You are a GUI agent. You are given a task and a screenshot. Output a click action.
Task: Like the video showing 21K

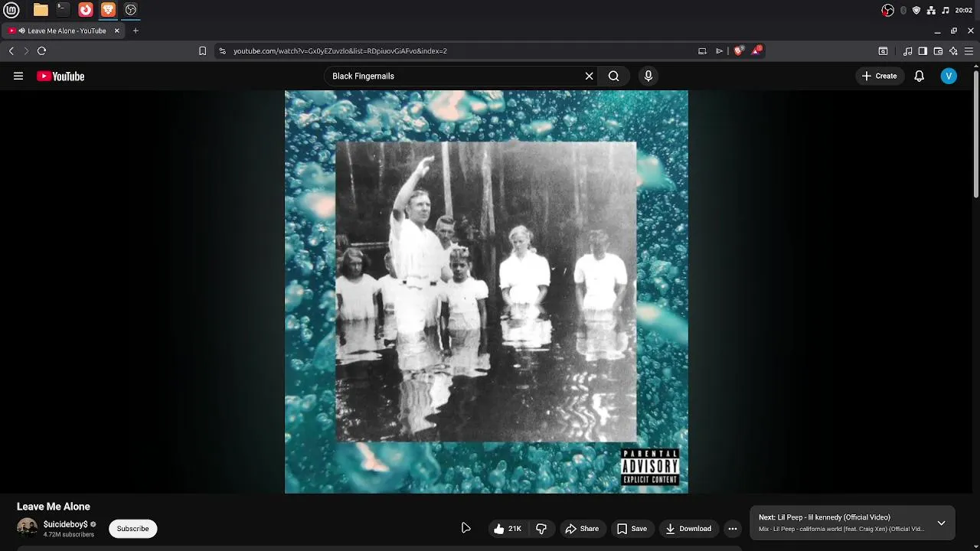click(x=508, y=529)
